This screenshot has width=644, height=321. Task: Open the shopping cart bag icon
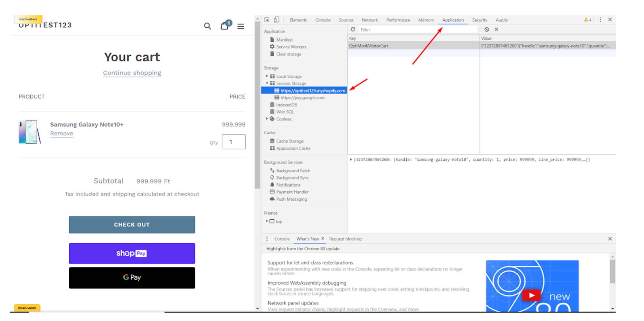pyautogui.click(x=225, y=25)
